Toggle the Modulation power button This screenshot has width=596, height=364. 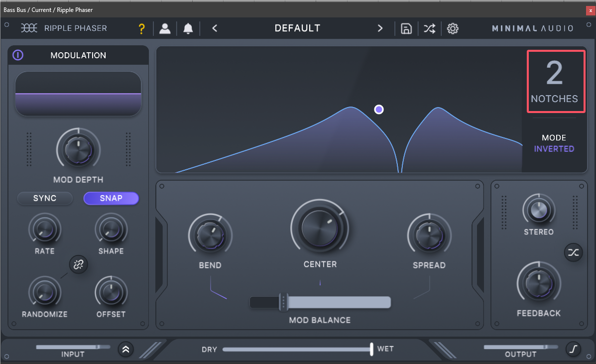tap(18, 55)
